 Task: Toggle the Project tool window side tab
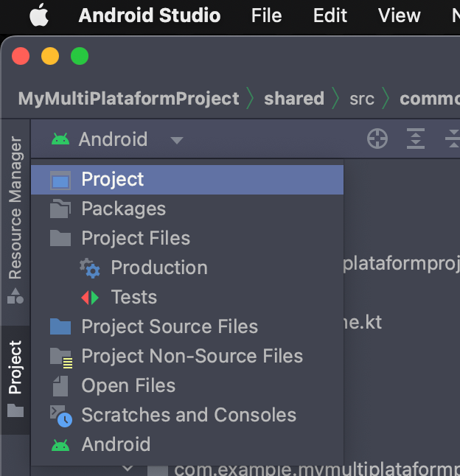(15, 379)
